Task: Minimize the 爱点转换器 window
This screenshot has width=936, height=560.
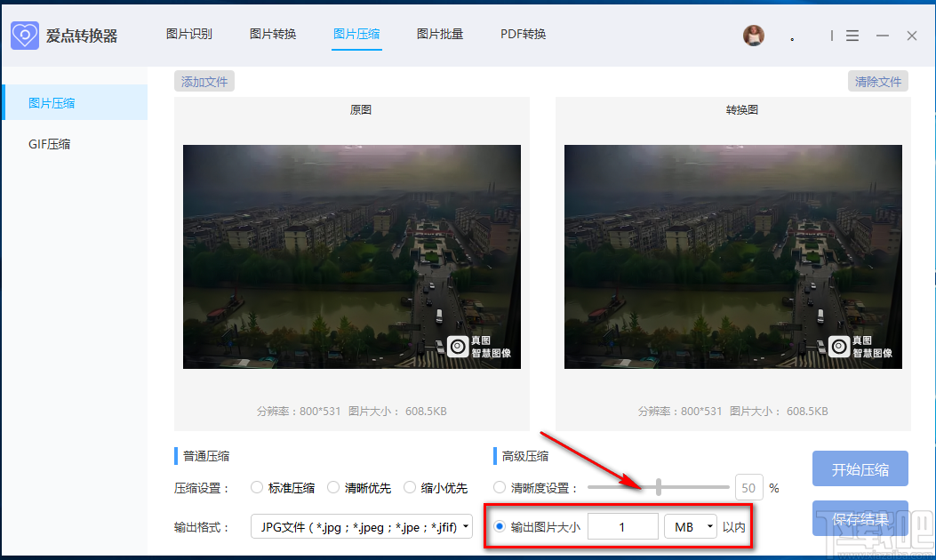Action: click(883, 36)
